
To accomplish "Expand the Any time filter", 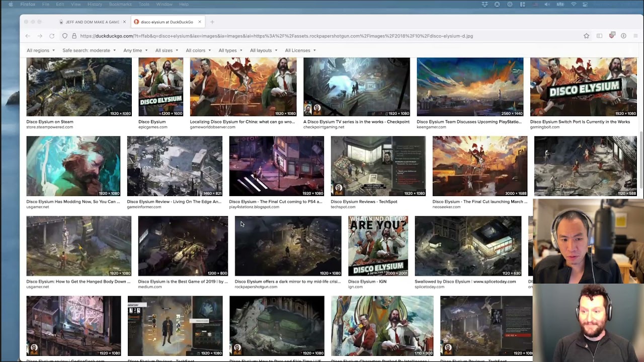I will (x=135, y=50).
